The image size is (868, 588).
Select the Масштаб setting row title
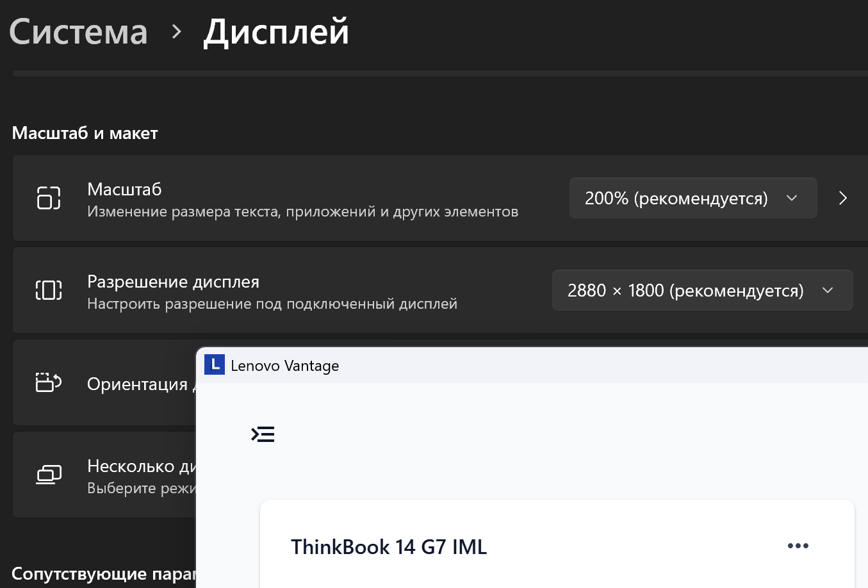[x=124, y=189]
